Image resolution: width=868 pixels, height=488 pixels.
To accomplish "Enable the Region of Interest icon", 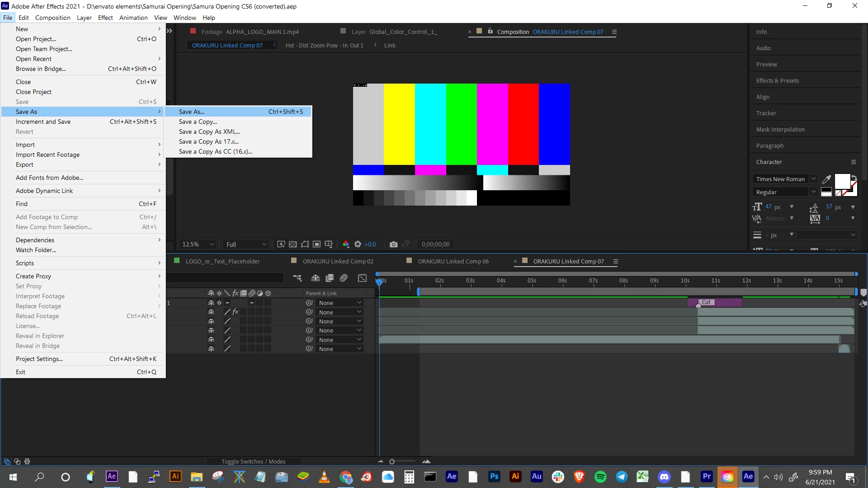I will pyautogui.click(x=317, y=244).
